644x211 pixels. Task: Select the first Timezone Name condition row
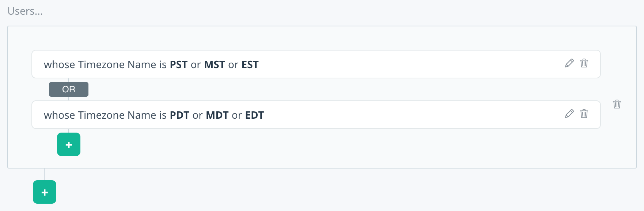(316, 64)
